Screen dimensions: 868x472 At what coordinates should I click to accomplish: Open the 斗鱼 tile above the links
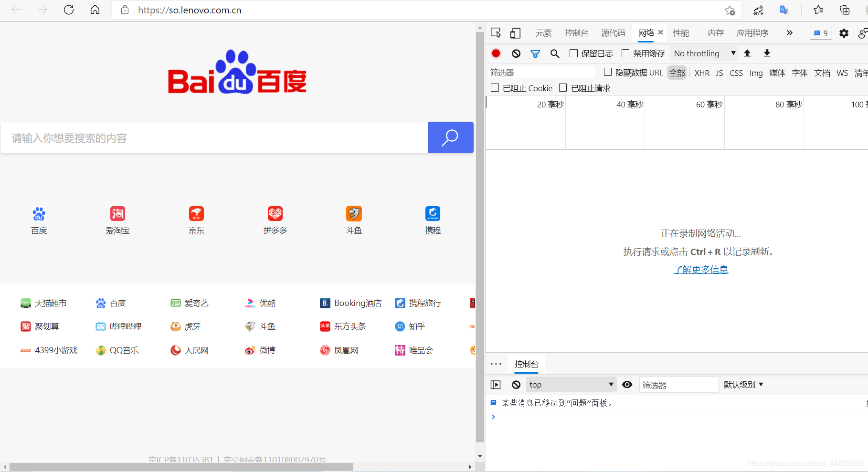354,213
